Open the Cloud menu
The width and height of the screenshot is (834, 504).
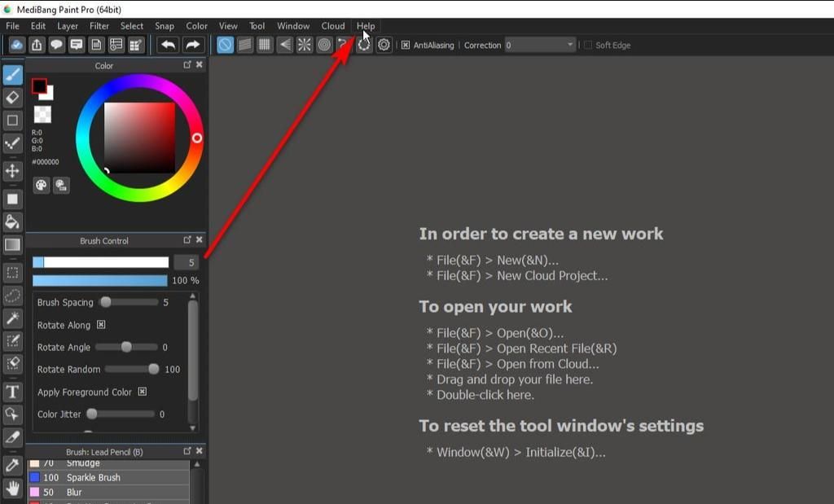tap(333, 26)
